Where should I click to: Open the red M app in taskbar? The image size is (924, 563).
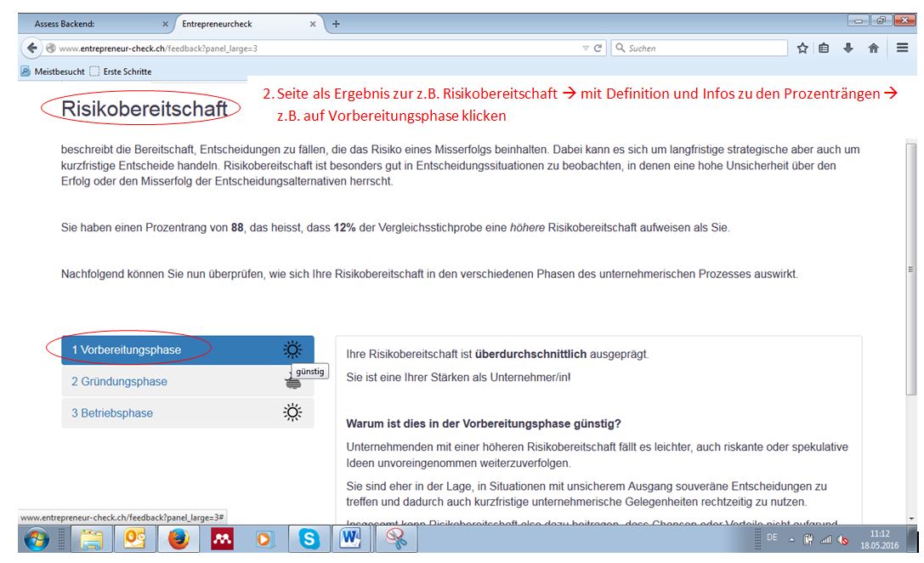[x=222, y=539]
